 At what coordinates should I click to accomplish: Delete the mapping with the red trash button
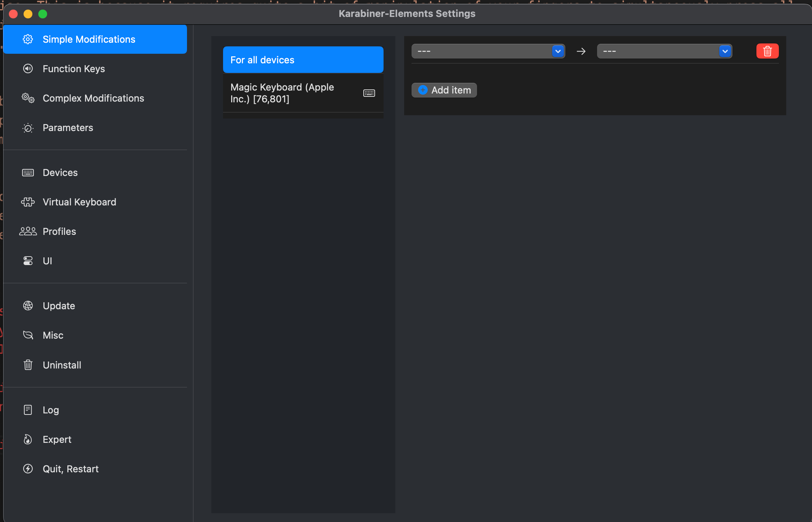[x=767, y=51]
